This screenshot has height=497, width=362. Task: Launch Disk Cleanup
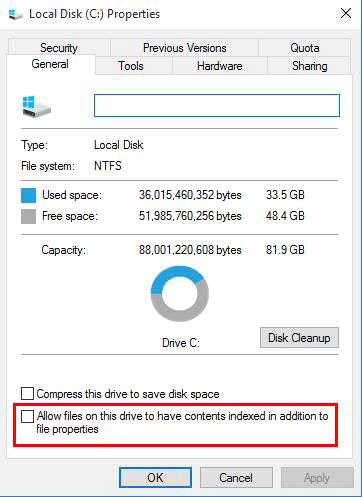point(299,338)
